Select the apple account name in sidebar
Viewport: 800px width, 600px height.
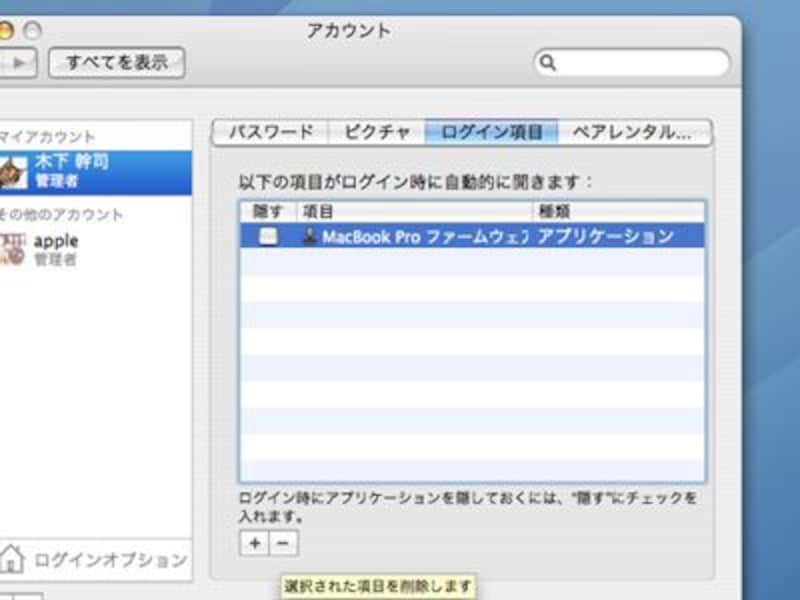(x=56, y=241)
